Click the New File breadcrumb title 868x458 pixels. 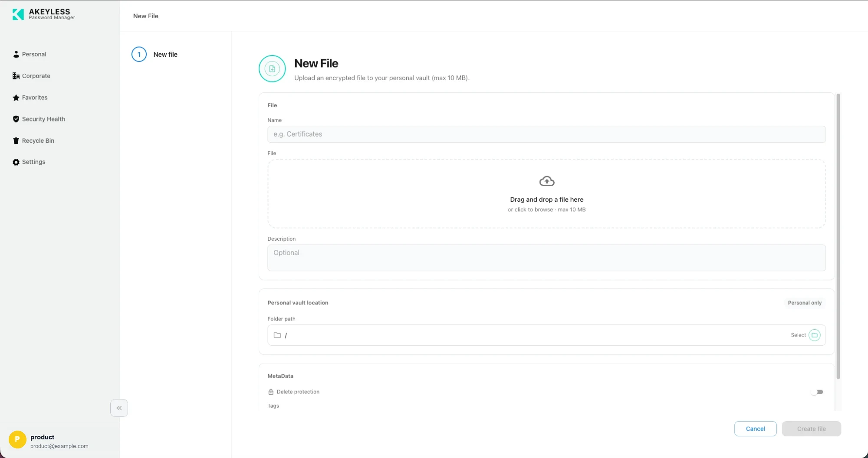146,16
